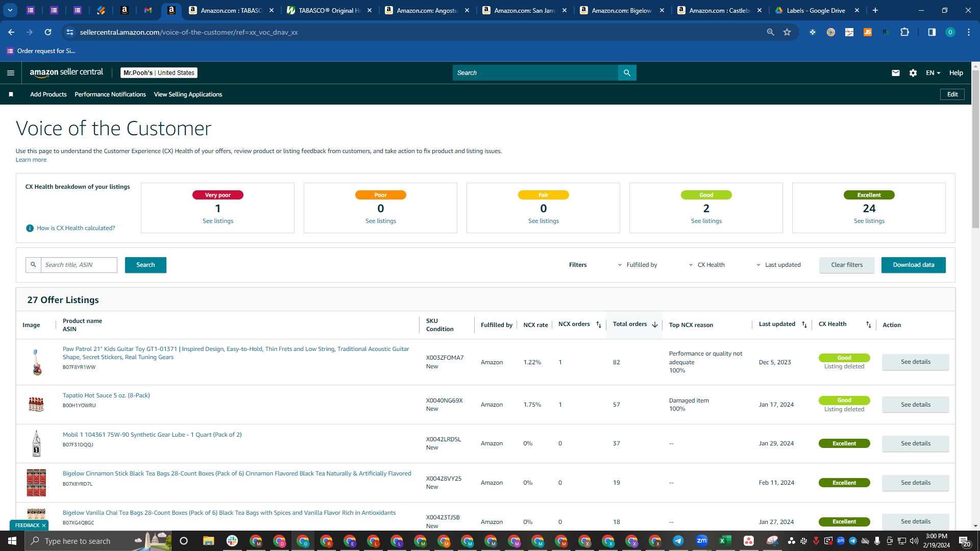This screenshot has height=551, width=980.
Task: Sort listings by the NCX orders arrows
Action: [599, 324]
